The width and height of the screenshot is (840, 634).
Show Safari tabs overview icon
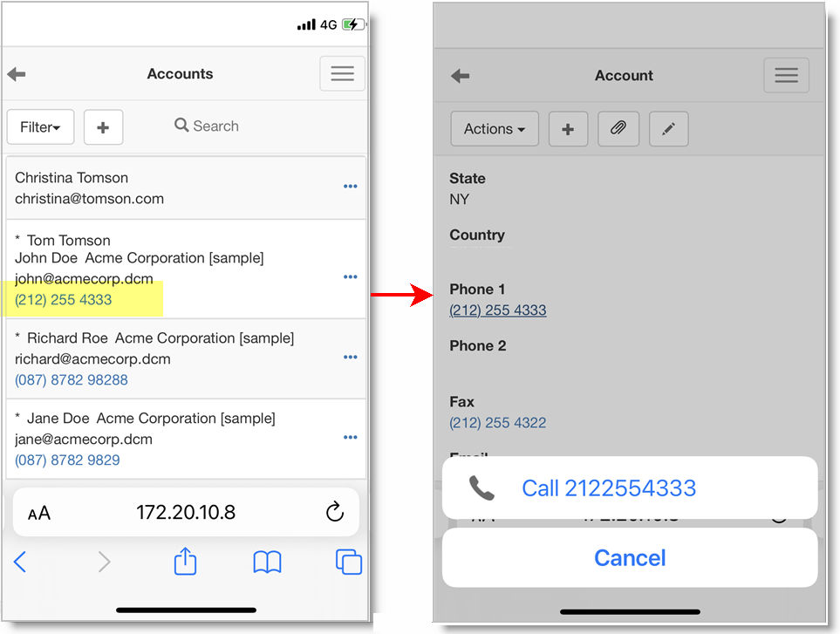[348, 562]
